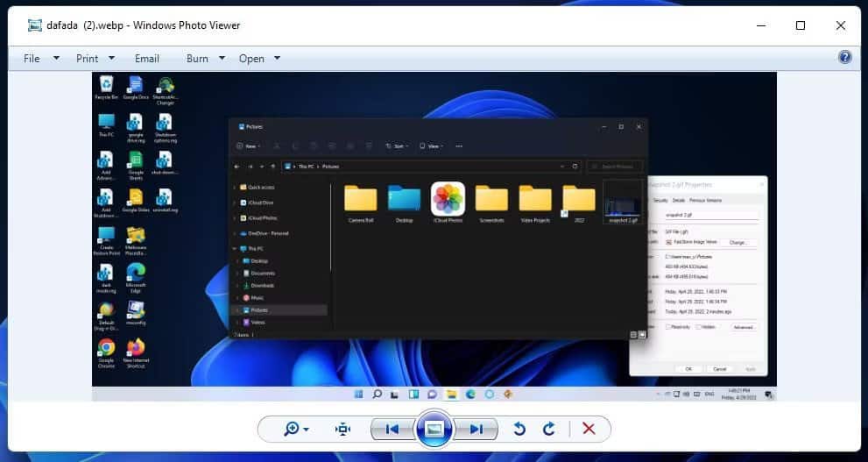868x462 pixels.
Task: Go to the previous photo
Action: [x=392, y=429]
